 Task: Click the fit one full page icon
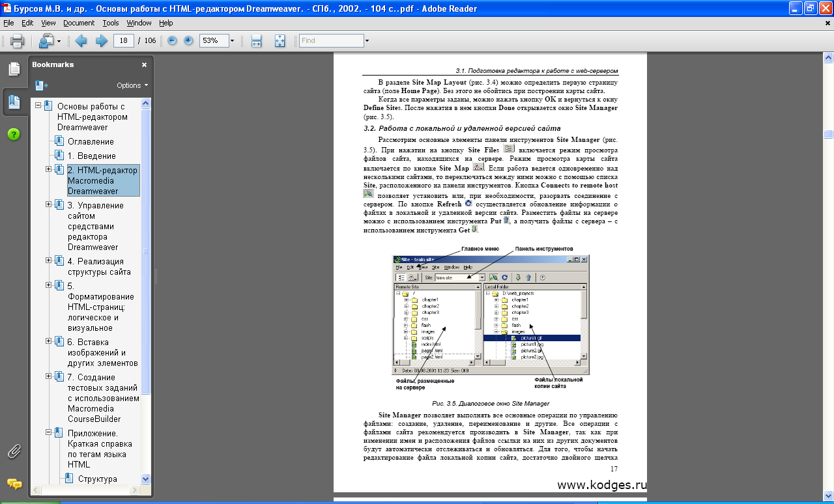coord(280,41)
